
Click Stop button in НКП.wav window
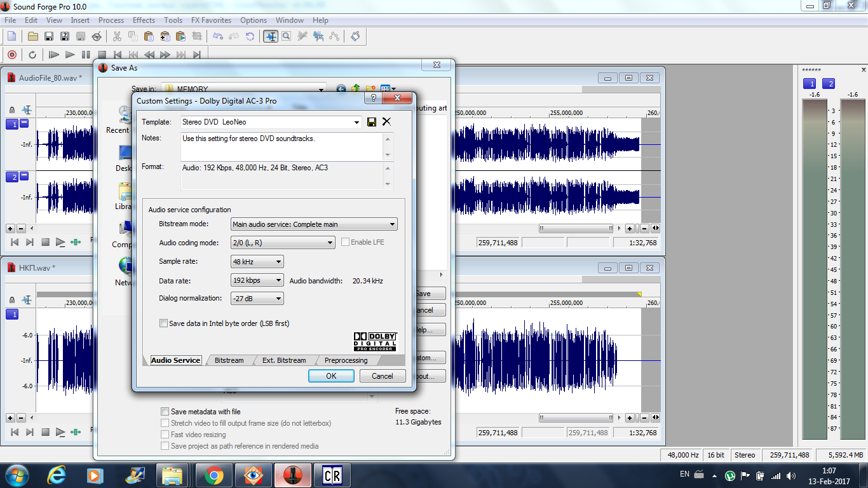(x=45, y=433)
